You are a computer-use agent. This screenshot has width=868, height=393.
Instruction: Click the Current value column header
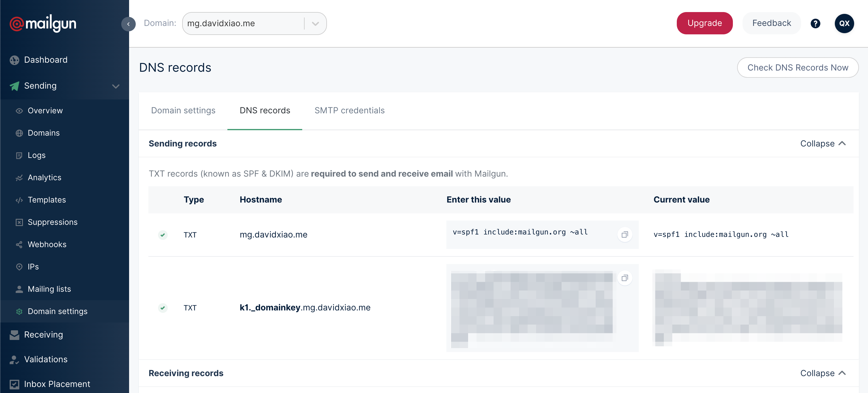681,200
